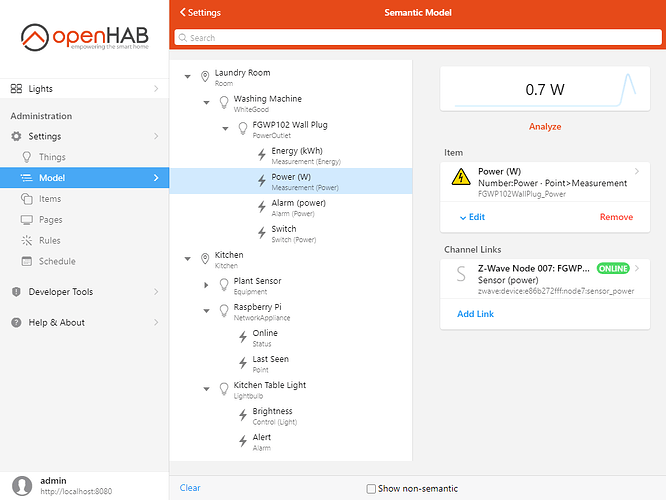The image size is (666, 500).
Task: Open item details via Power (W) chevron
Action: coord(637,171)
